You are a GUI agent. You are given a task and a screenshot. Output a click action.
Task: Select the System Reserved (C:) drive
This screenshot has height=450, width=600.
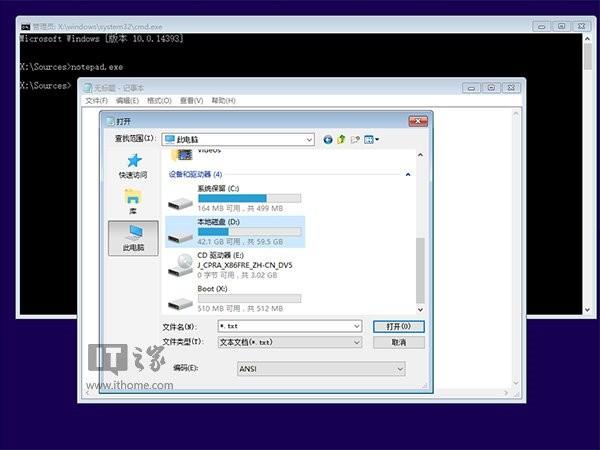(x=181, y=198)
